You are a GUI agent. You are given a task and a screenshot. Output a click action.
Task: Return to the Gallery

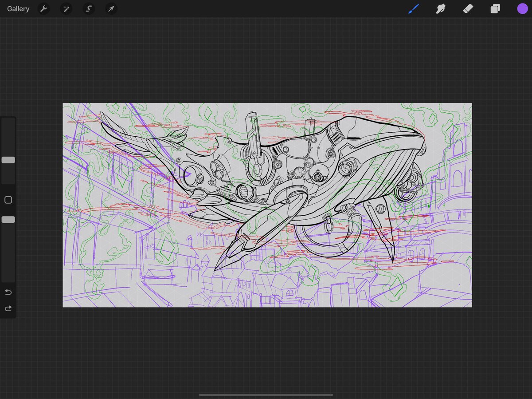coord(18,9)
